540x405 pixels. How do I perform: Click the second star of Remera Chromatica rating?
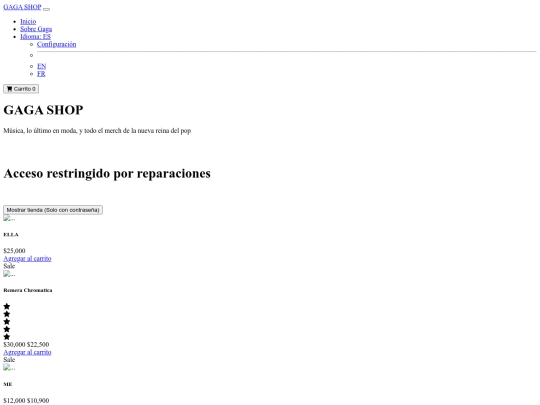coord(7,314)
